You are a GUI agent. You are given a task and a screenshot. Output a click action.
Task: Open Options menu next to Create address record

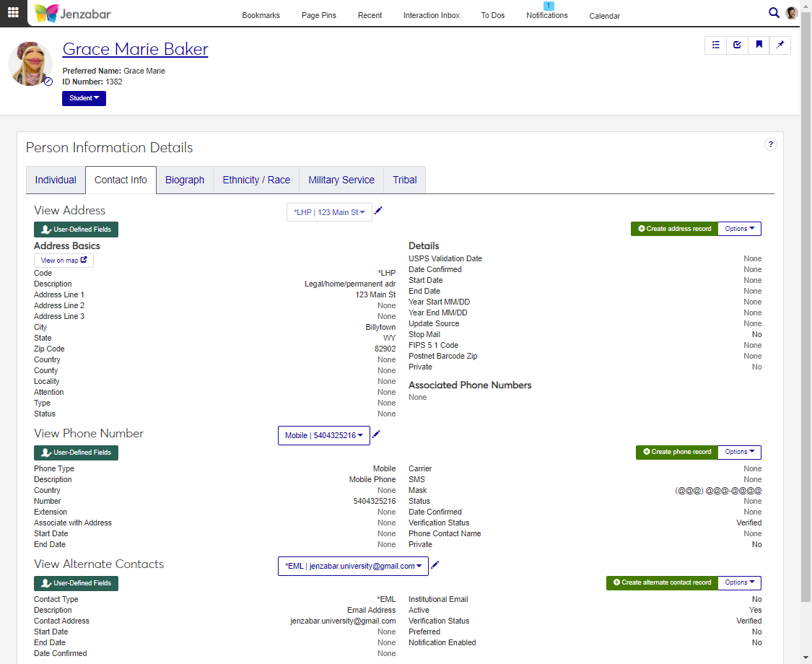point(739,229)
